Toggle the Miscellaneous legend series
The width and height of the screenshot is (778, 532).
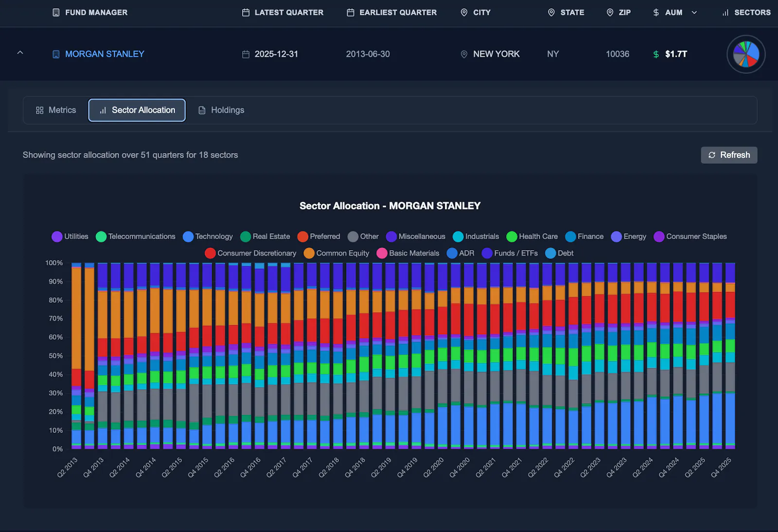[416, 237]
